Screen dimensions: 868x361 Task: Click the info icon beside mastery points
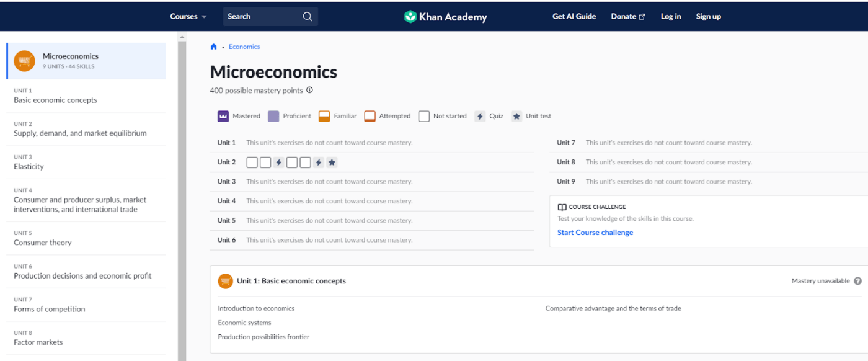point(309,90)
